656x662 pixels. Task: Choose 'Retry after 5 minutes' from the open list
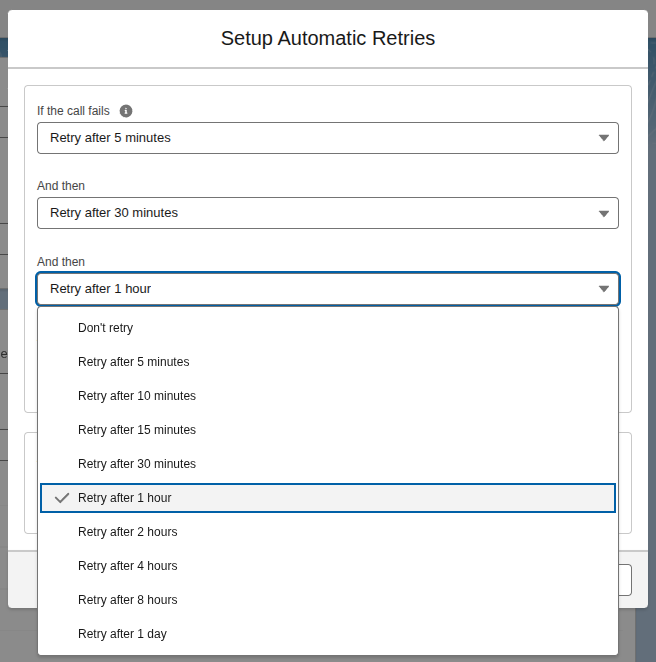133,362
